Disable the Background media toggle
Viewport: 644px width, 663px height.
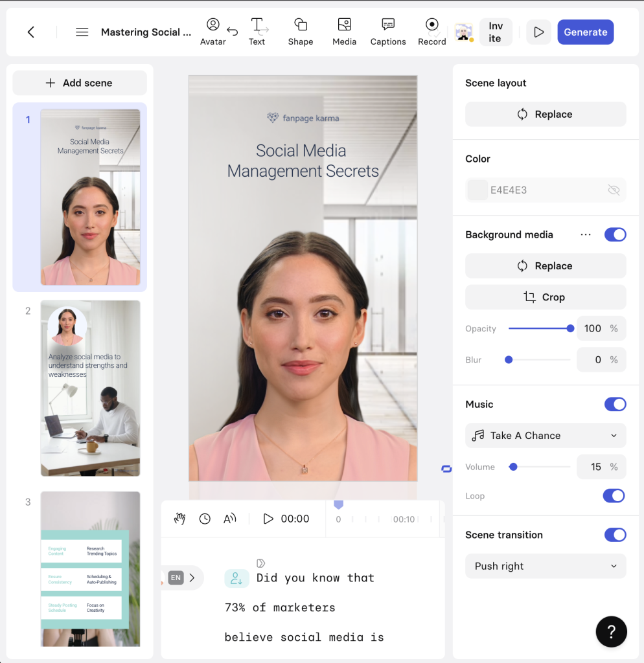615,234
